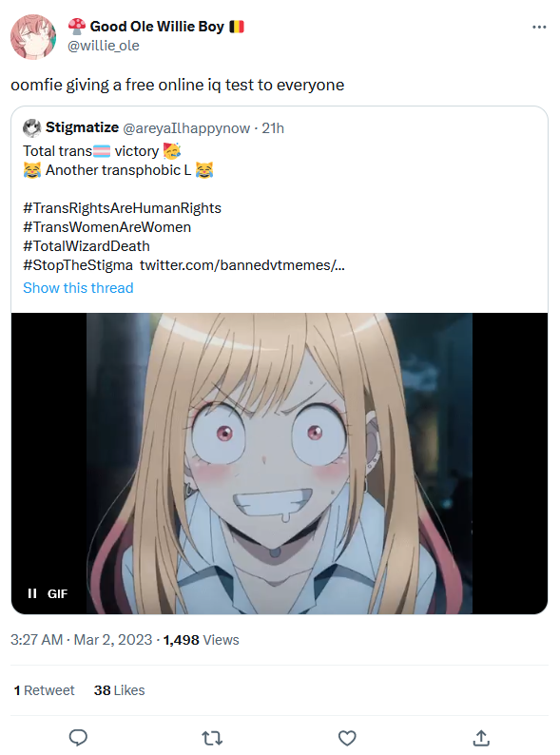Open the share upload icon
This screenshot has height=755, width=560.
click(x=481, y=737)
